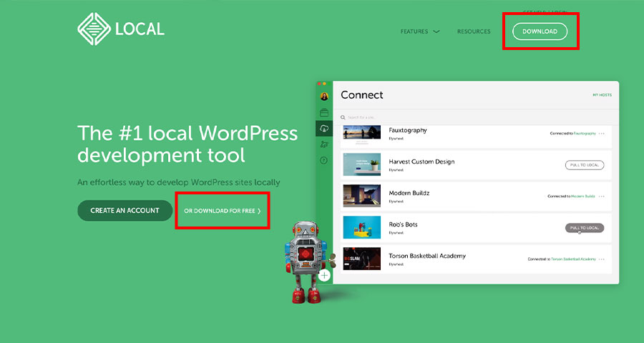This screenshot has height=343, width=644.
Task: Click the Local logo in the header
Action: (120, 29)
